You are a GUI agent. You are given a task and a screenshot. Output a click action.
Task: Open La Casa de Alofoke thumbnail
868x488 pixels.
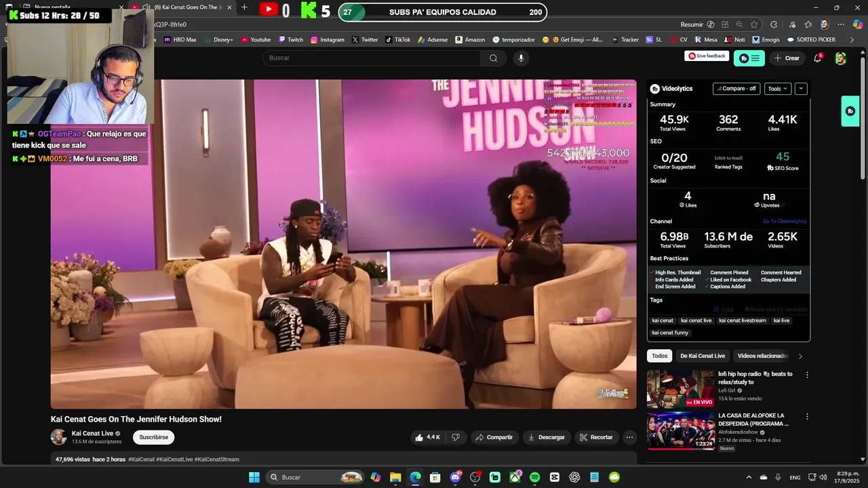pos(681,430)
